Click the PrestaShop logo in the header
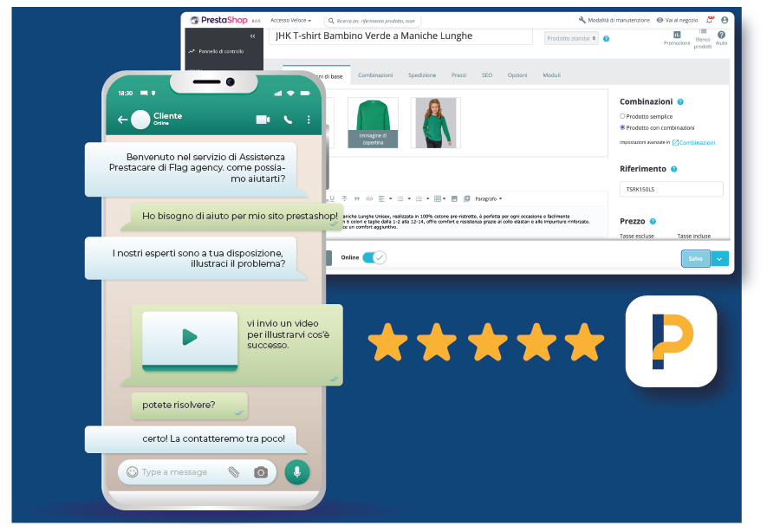Image resolution: width=767 pixels, height=532 pixels. (x=218, y=20)
